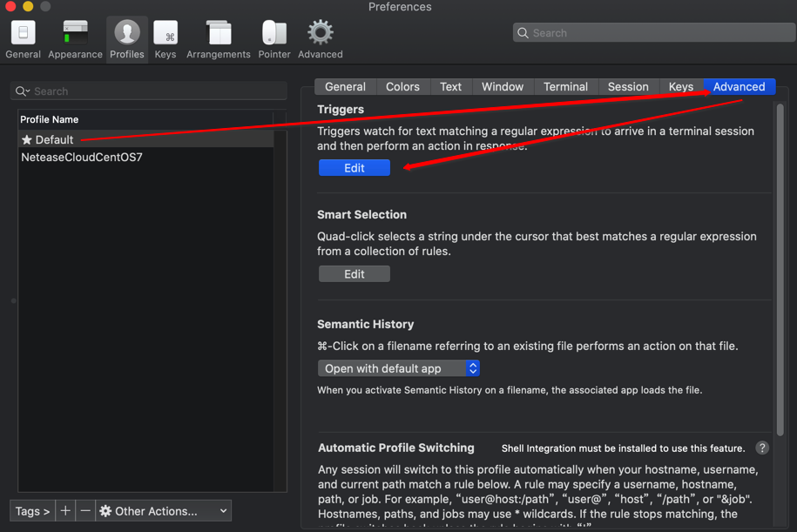
Task: Open the General preferences pane
Action: coord(23,40)
